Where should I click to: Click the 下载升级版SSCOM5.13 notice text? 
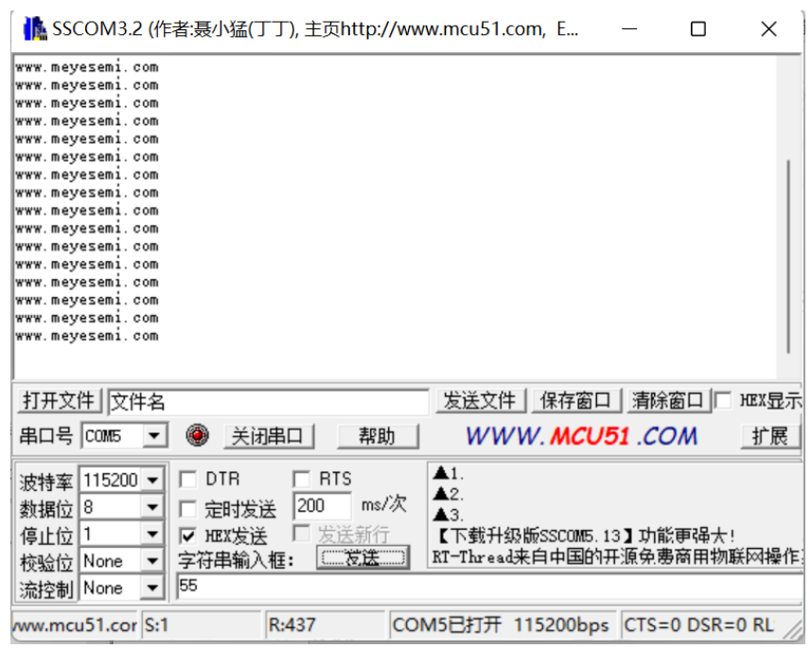[x=584, y=535]
